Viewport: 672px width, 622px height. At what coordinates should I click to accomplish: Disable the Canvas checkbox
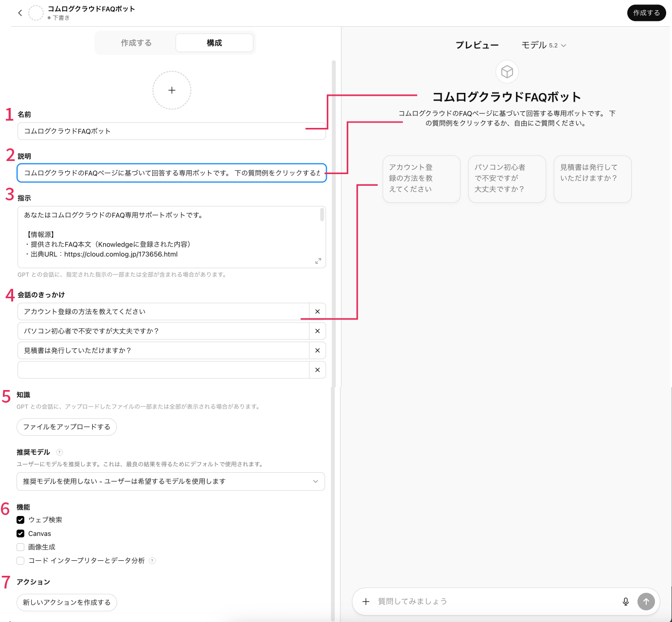[20, 533]
